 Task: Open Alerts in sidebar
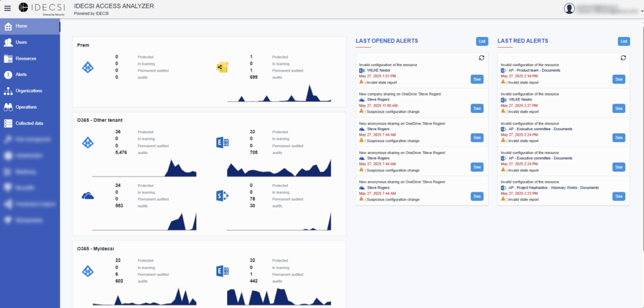tap(30, 75)
